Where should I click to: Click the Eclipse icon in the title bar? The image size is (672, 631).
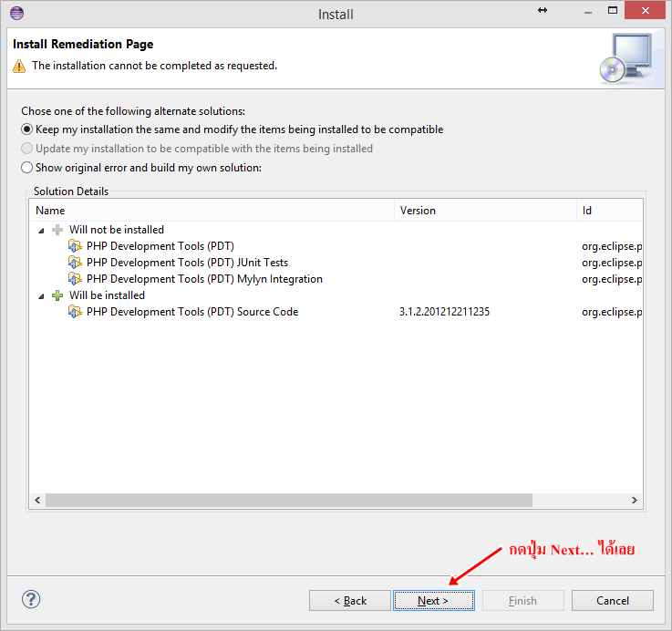16,14
